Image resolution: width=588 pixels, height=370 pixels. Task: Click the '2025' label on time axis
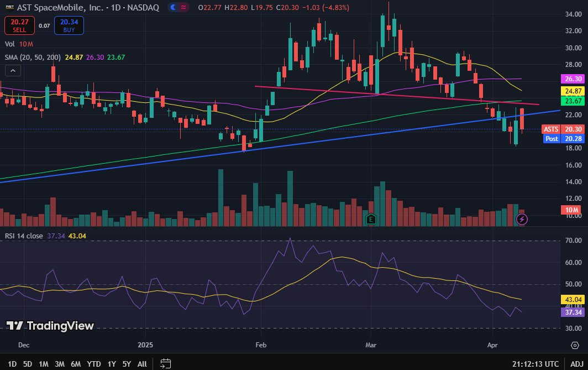(x=145, y=345)
